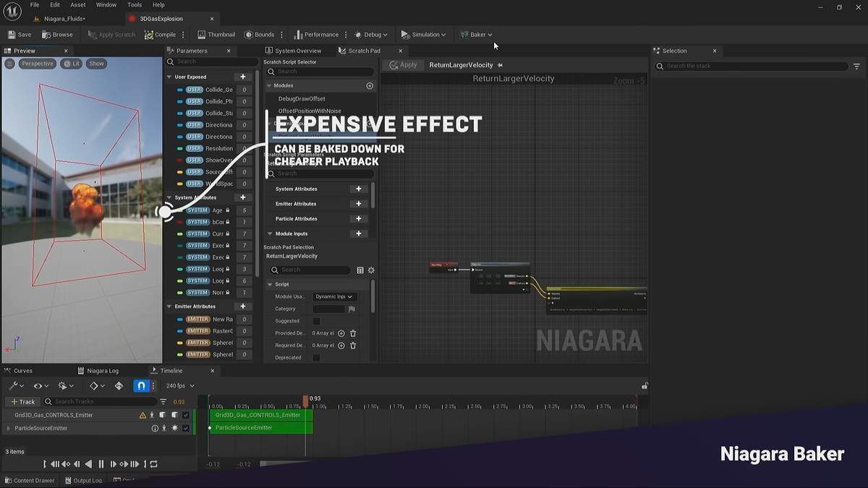Toggle the timeline lock icon
Viewport: 868px width, 488px height.
[x=644, y=386]
